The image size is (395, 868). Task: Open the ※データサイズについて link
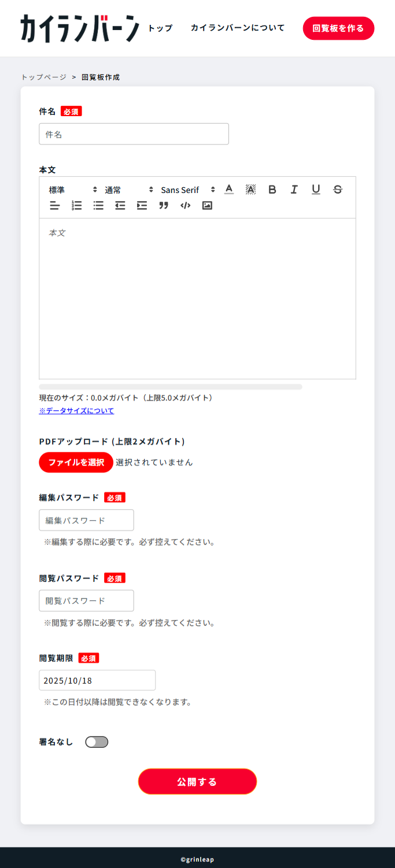coord(76,411)
